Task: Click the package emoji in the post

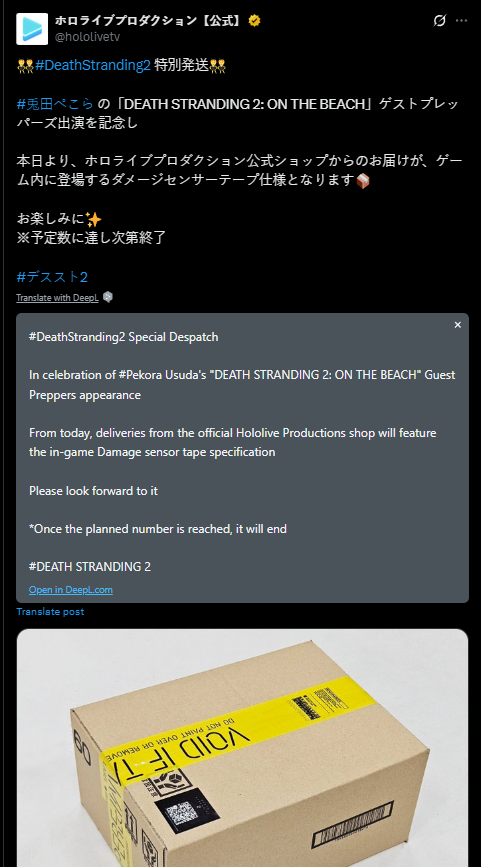Action: 363,181
